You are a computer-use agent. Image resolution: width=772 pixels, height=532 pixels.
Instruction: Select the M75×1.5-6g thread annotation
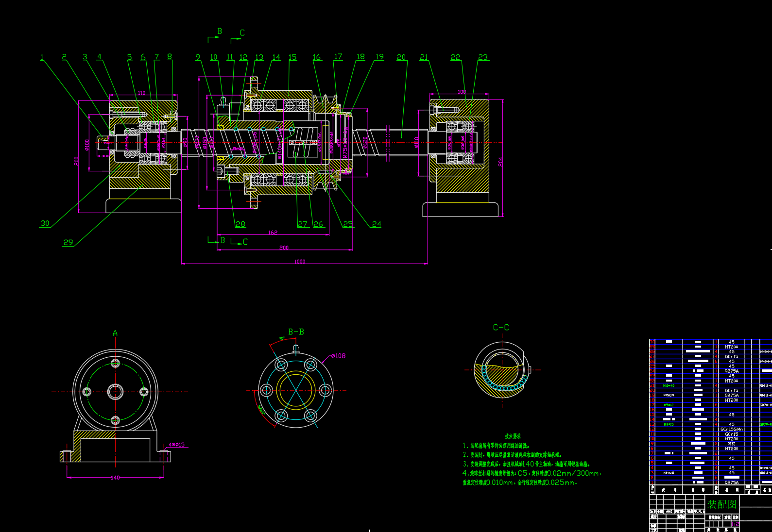pos(345,143)
